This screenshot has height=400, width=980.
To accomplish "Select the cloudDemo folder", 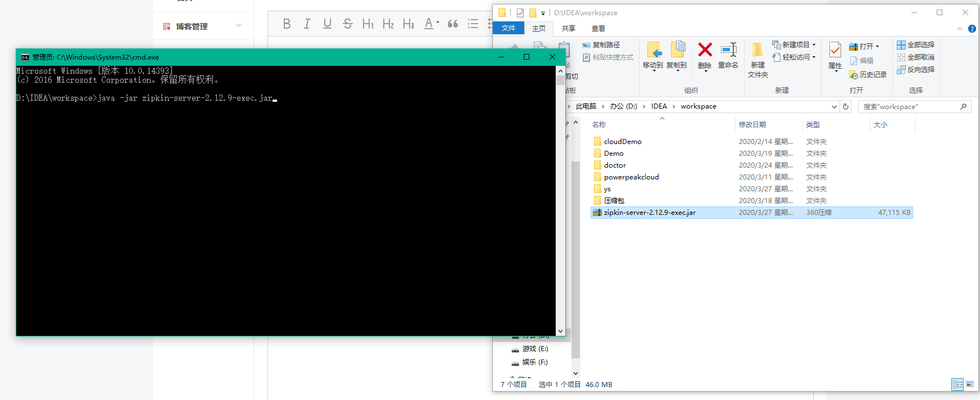I will [623, 142].
